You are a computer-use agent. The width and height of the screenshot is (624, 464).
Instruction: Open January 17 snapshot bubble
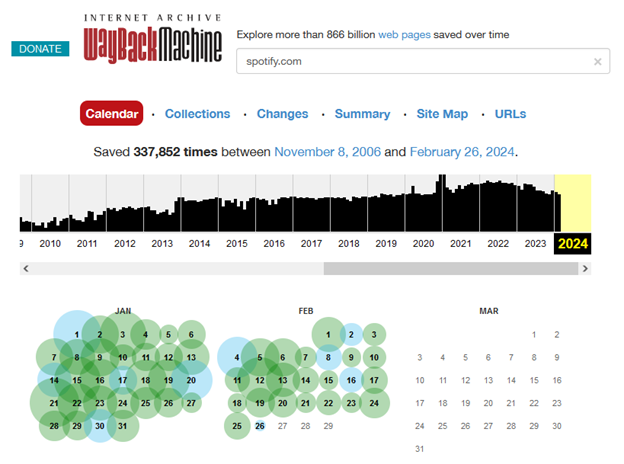pyautogui.click(x=123, y=380)
